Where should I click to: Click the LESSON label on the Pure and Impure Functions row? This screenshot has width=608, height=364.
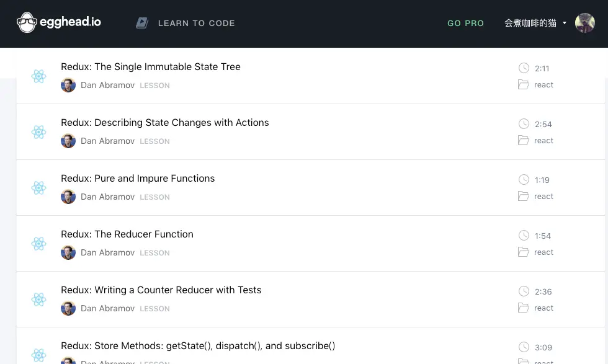click(154, 197)
